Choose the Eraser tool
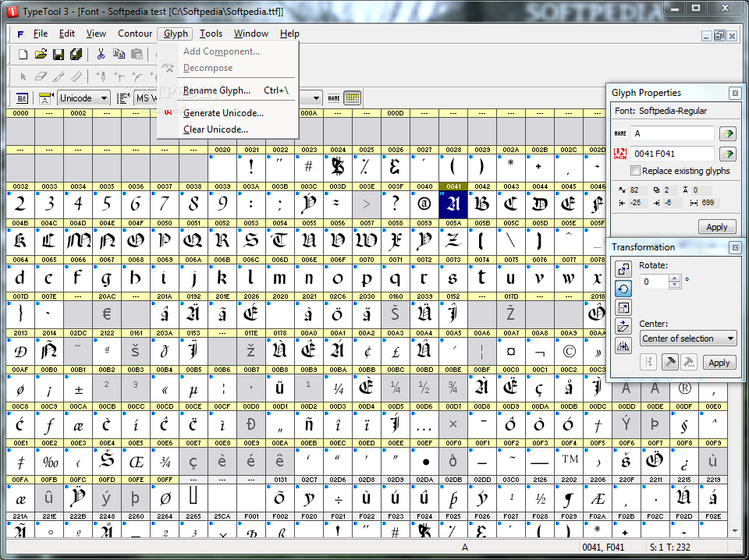Screen dimensions: 749x560 click(x=41, y=76)
